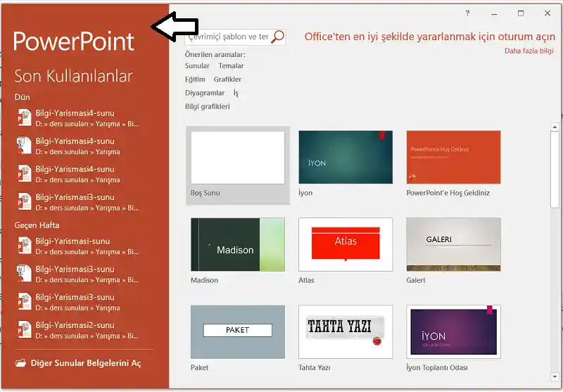Open Geçen Hafta Bilgi-Yarismasi3-sunu with path ending Yarışma
The width and height of the screenshot is (563, 392).
pos(77,302)
